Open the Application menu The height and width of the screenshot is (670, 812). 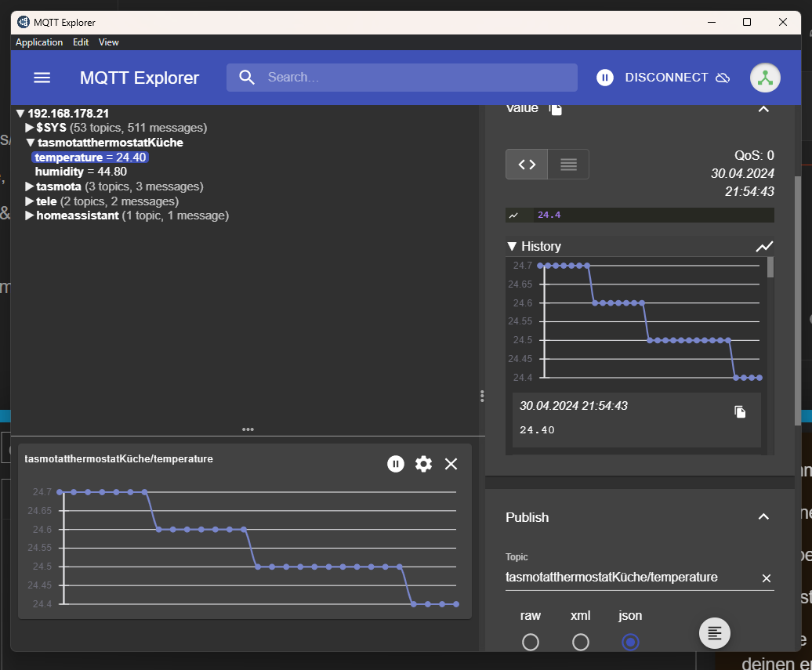(39, 42)
